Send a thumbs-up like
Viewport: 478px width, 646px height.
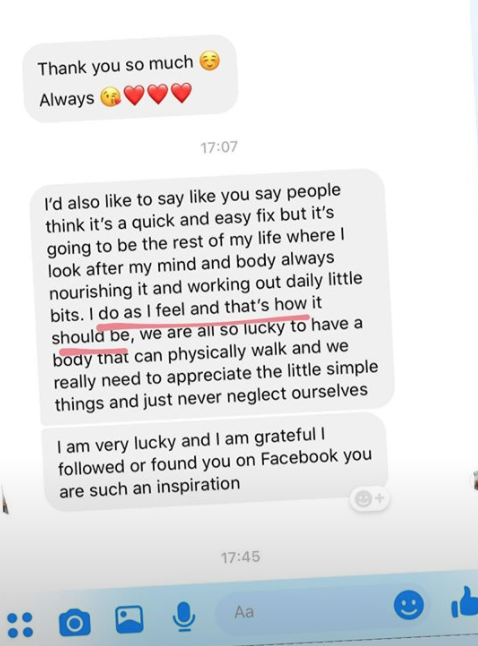click(x=465, y=602)
